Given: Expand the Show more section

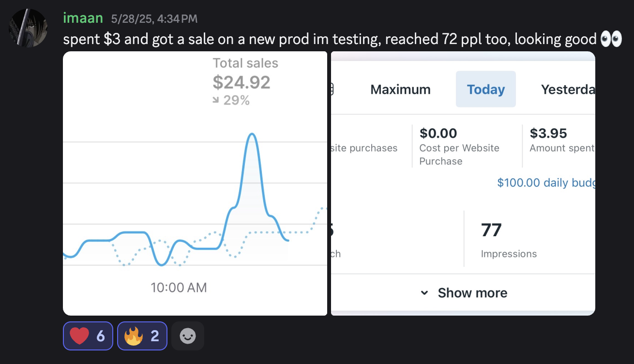Looking at the screenshot, I should (472, 293).
